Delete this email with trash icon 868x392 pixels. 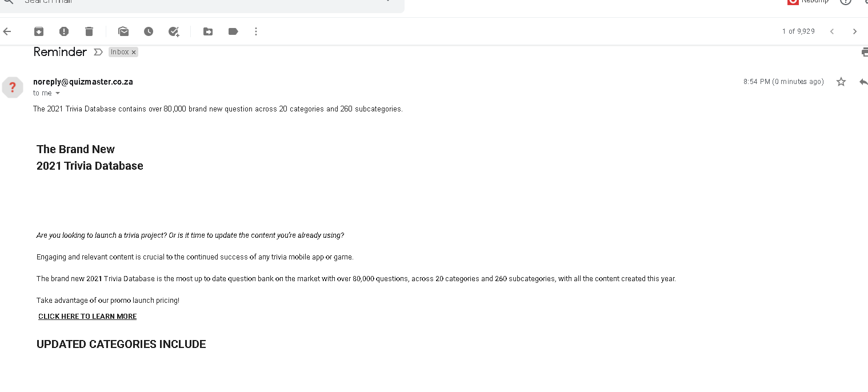[x=89, y=31]
